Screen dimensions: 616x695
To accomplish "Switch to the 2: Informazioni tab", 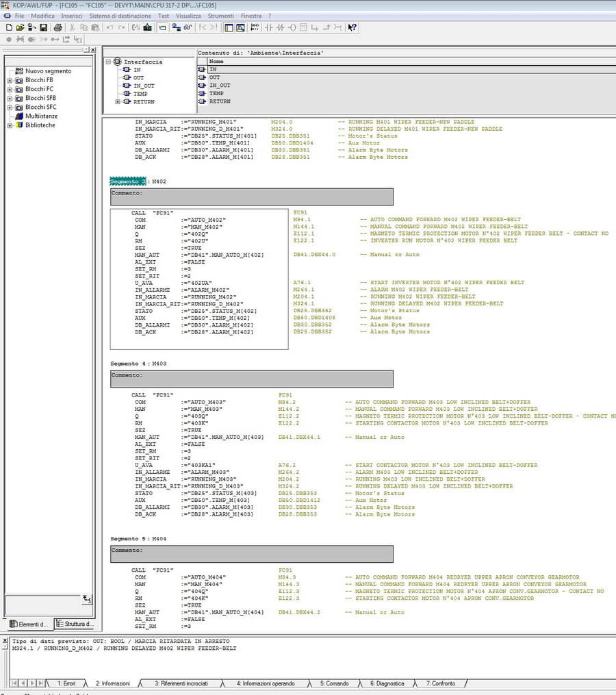I will click(x=112, y=683).
